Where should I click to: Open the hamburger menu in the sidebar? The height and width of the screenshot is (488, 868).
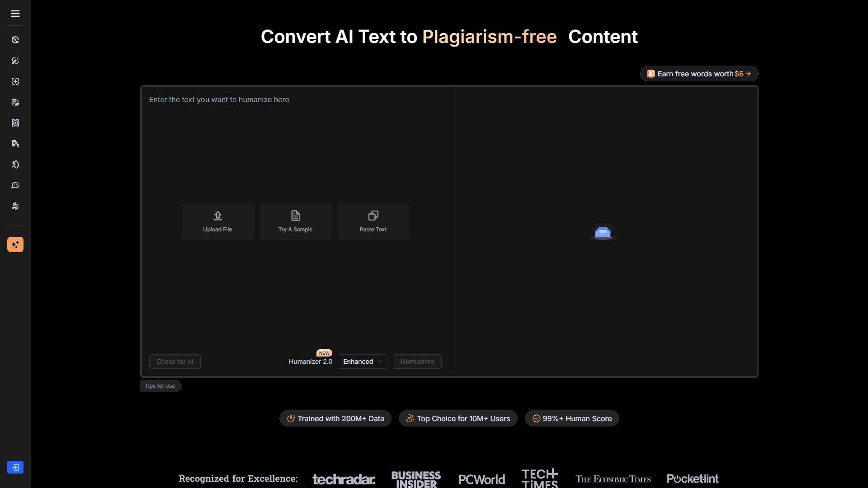pyautogui.click(x=15, y=14)
